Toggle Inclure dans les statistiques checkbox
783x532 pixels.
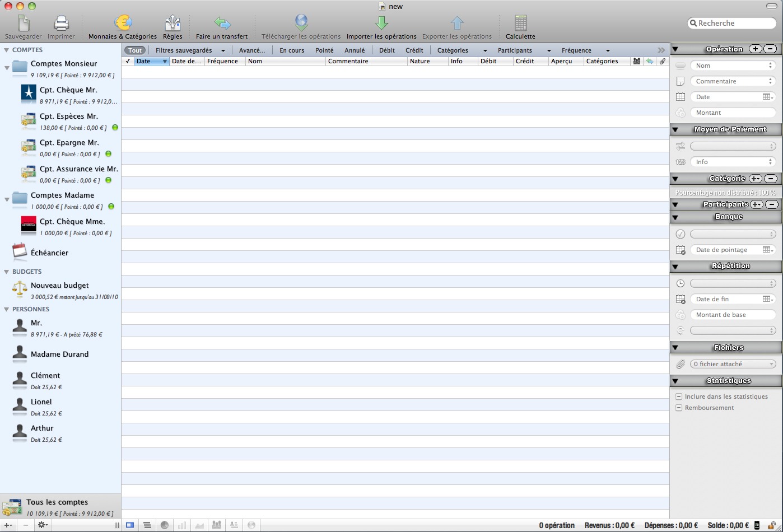(679, 396)
